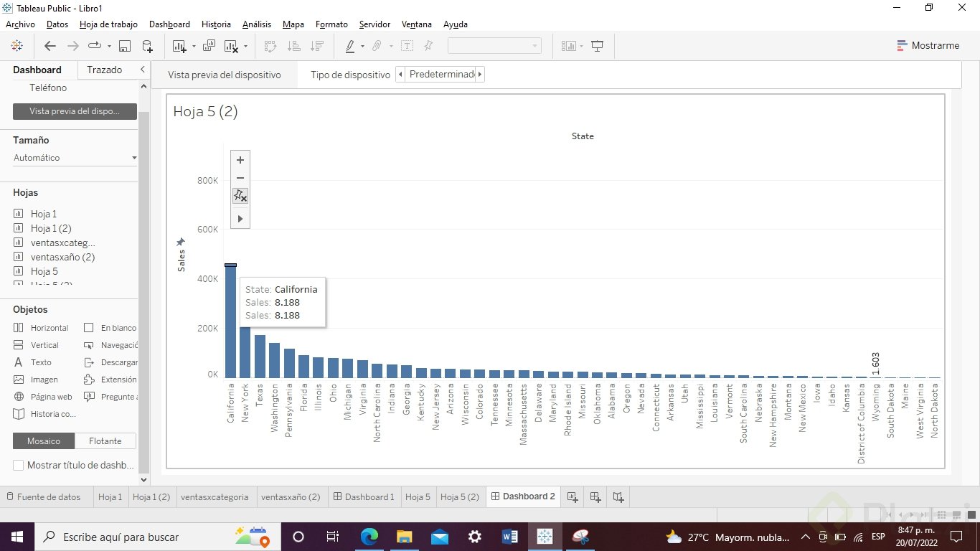Open the Hoja de trabajo menu
Screen dimensions: 980x551
coord(108,24)
